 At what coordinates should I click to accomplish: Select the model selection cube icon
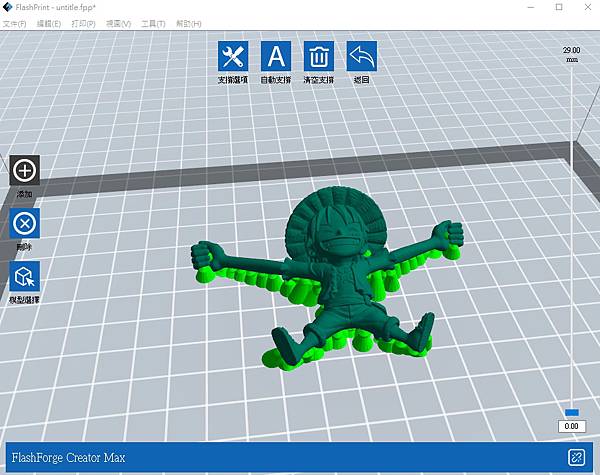pyautogui.click(x=24, y=276)
